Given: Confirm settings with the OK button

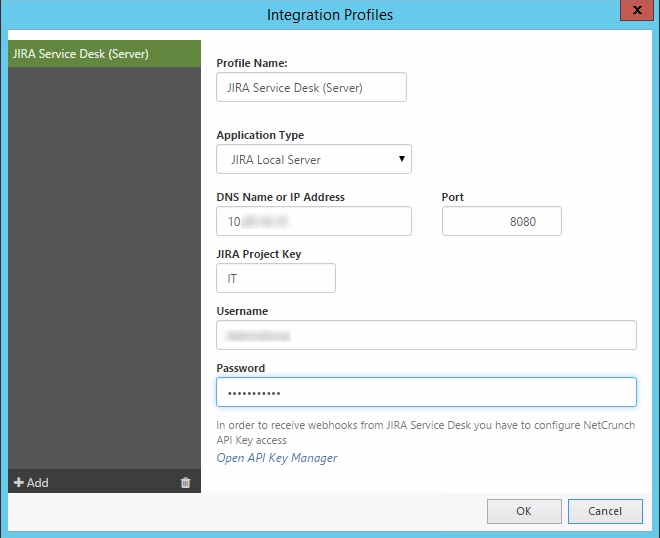Looking at the screenshot, I should 524,511.
